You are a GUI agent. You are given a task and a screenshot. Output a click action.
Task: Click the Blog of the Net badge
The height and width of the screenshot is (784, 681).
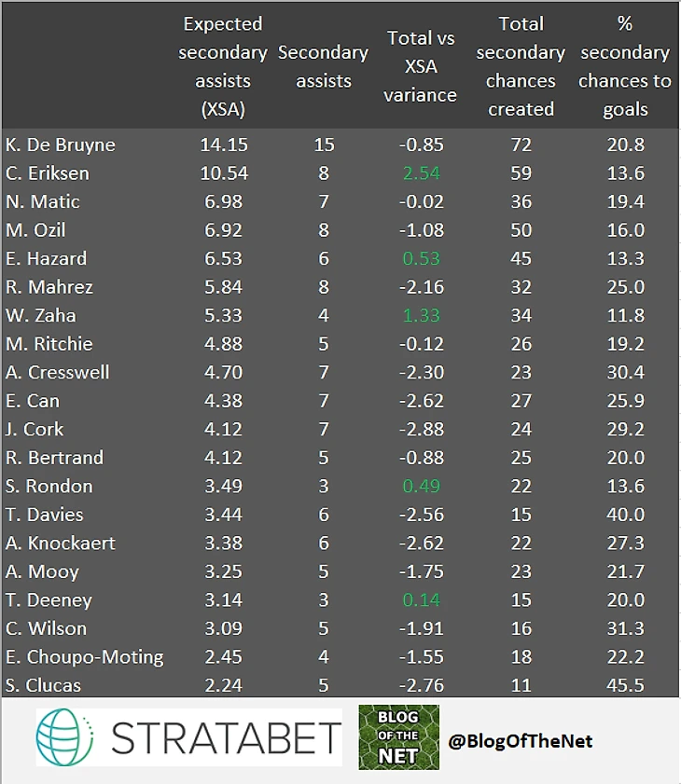[x=398, y=737]
